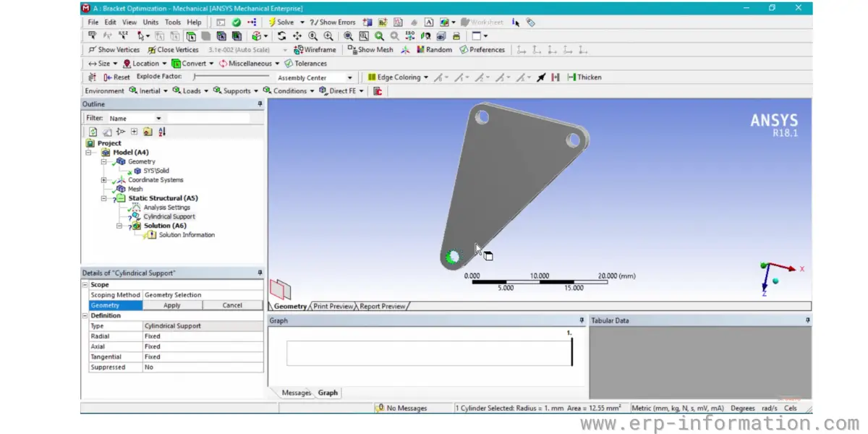Pin the Outline panel
This screenshot has width=868, height=434.
[x=260, y=104]
